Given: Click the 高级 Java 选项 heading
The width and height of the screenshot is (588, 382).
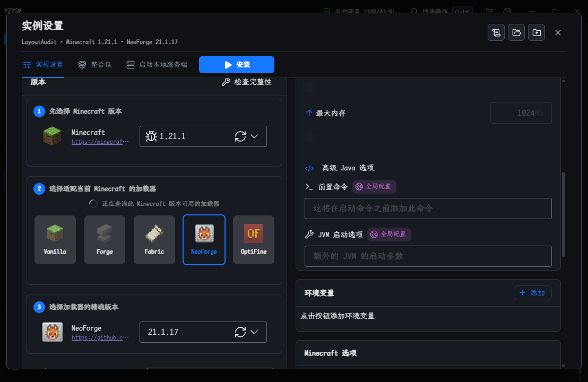Looking at the screenshot, I should click(x=348, y=168).
